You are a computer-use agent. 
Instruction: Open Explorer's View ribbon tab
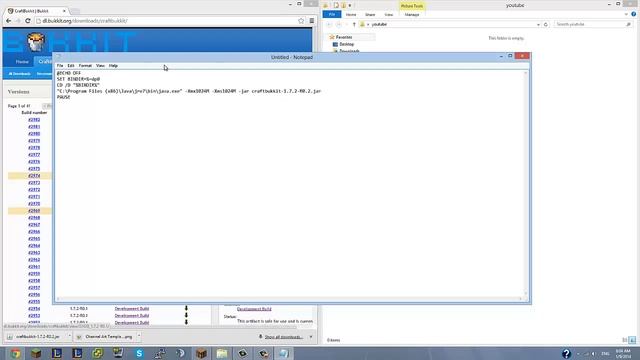(389, 14)
